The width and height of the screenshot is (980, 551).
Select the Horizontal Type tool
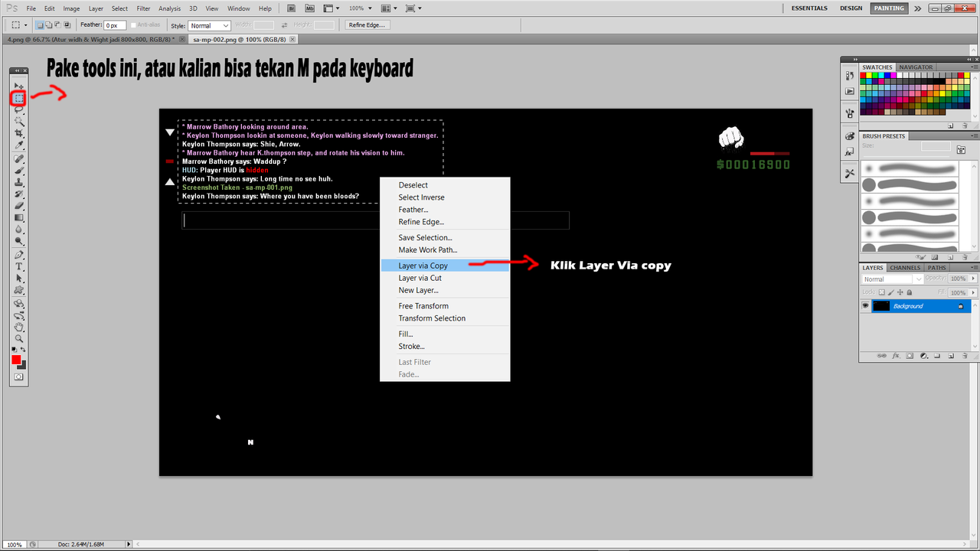coord(18,266)
